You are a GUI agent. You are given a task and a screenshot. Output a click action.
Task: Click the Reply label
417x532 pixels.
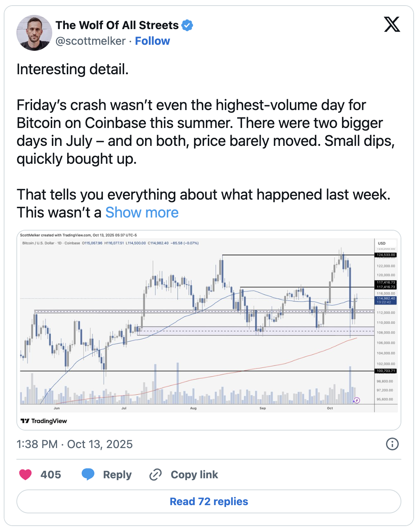tap(117, 475)
